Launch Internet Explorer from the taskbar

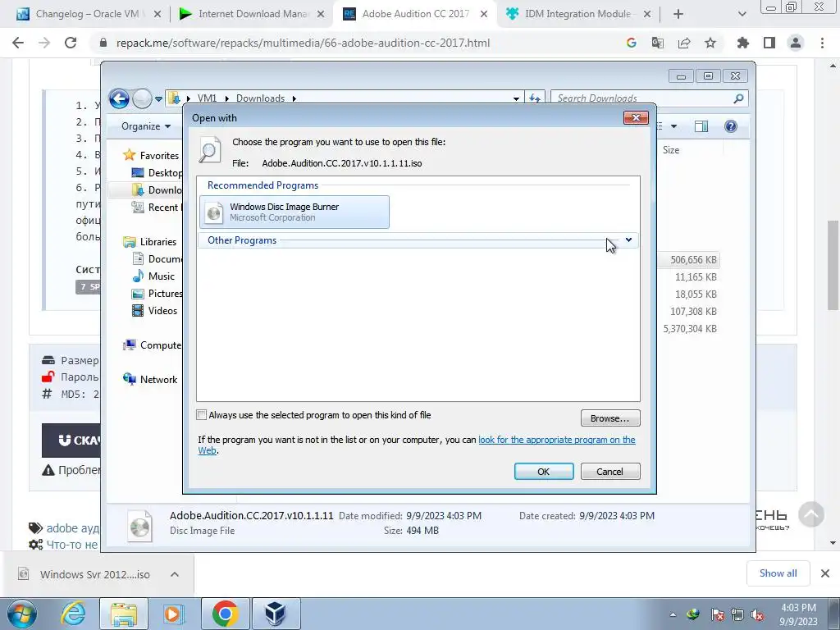pyautogui.click(x=73, y=614)
